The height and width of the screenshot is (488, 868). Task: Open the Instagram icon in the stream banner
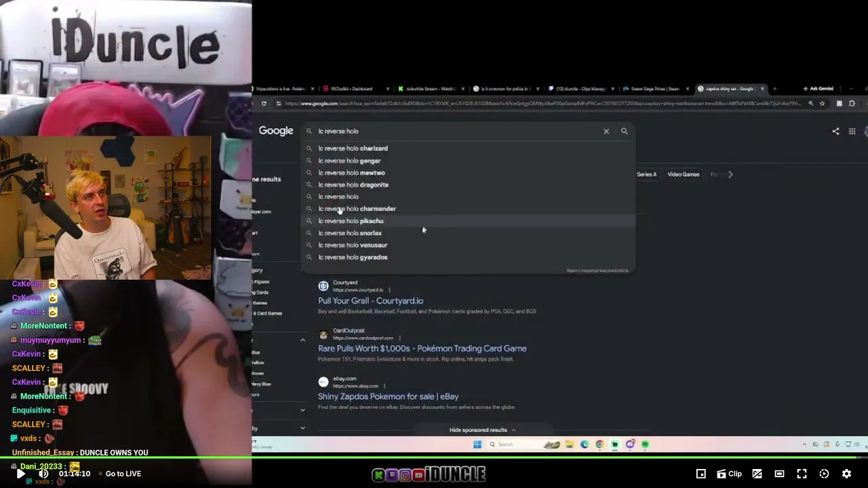click(405, 475)
